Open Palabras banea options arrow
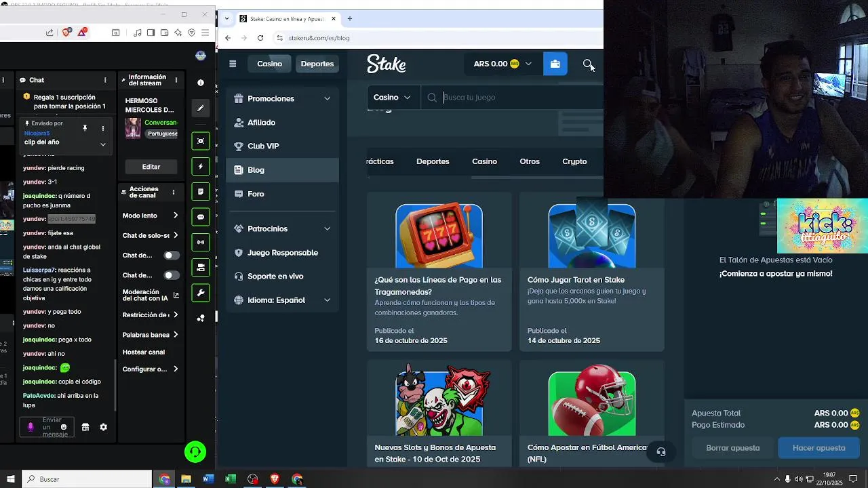This screenshot has width=868, height=488. (x=176, y=335)
